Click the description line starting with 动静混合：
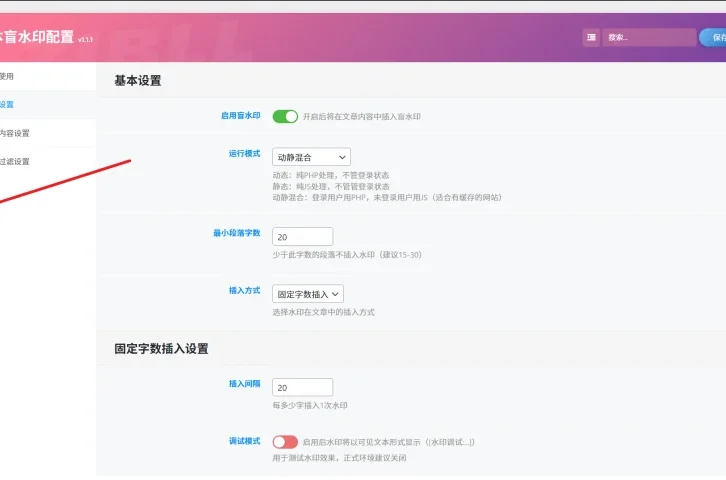This screenshot has width=726, height=480. (387, 198)
